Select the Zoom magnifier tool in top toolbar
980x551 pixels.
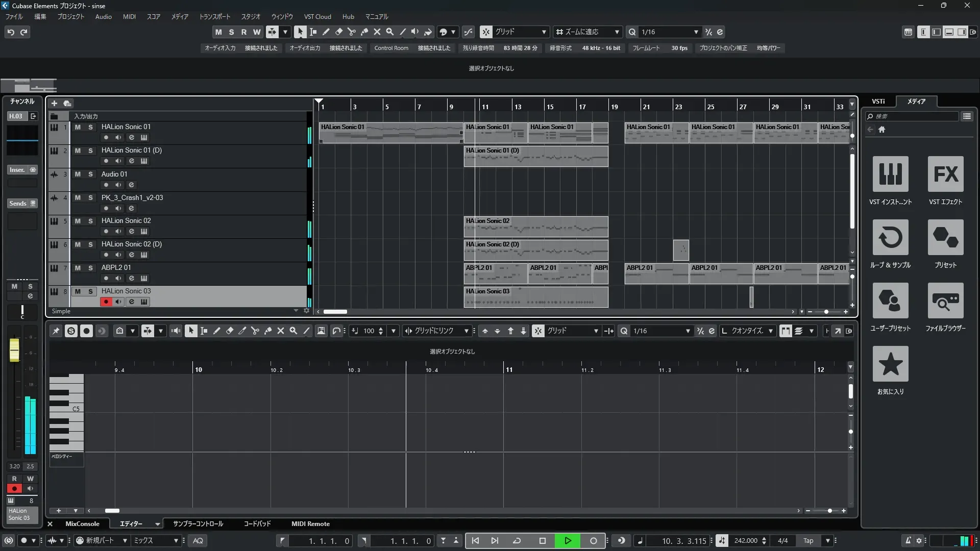[x=390, y=32]
